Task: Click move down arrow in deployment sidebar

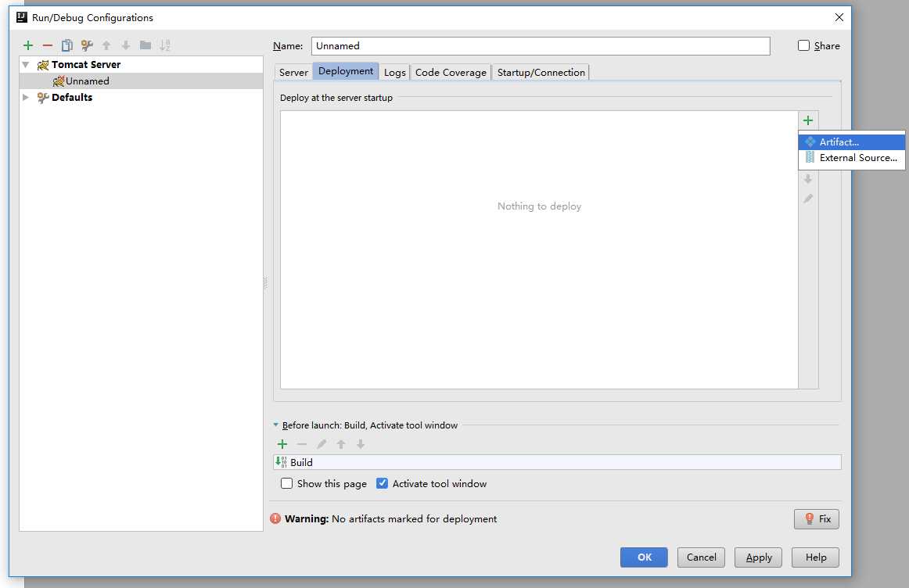Action: tap(808, 179)
